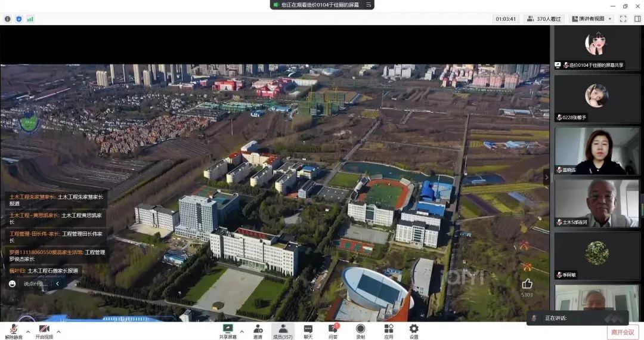Toggle the side panel layout icon
The width and height of the screenshot is (644, 340).
[637, 18]
